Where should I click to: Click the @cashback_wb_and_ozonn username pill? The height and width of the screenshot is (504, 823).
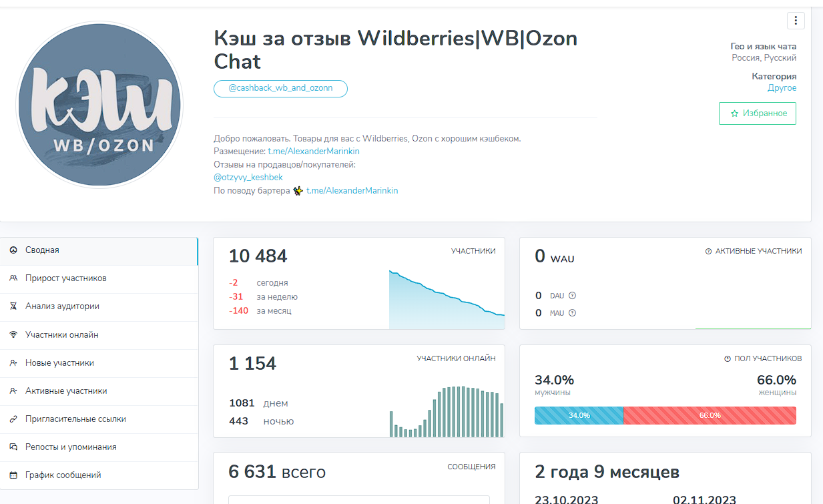coord(280,89)
